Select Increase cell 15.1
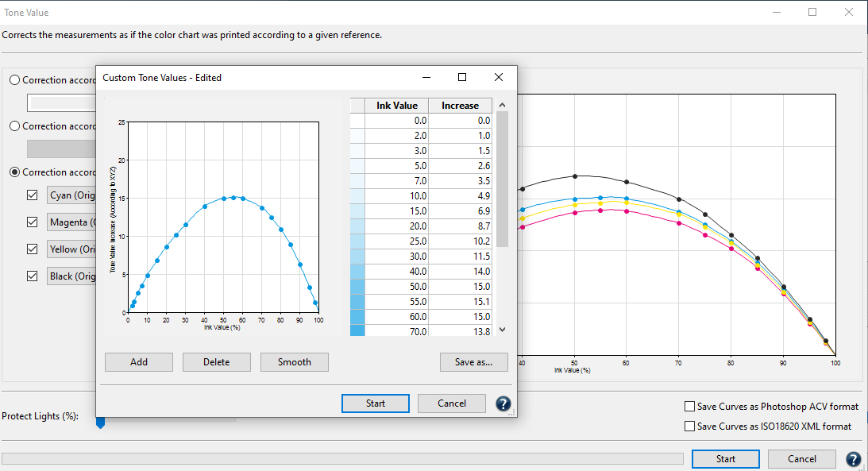Viewport: 868px width, 471px height. pyautogui.click(x=461, y=302)
